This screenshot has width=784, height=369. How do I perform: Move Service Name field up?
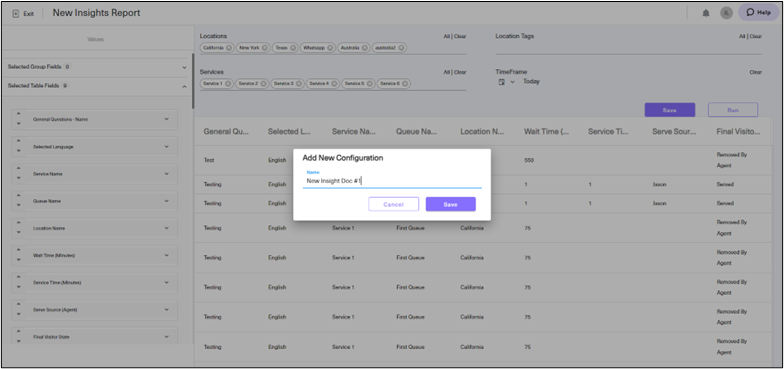point(19,169)
